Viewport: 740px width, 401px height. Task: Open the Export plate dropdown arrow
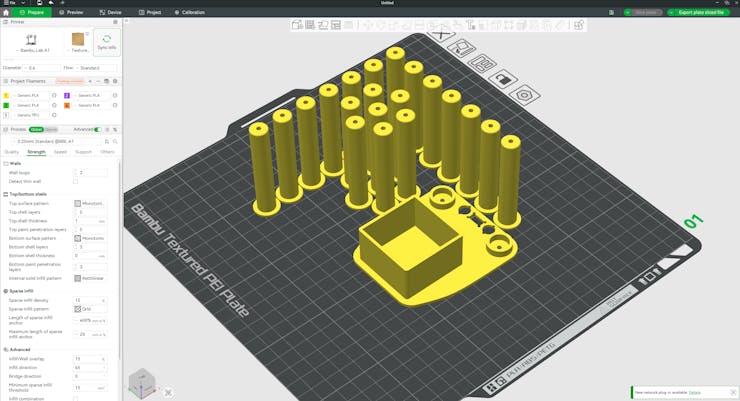671,12
